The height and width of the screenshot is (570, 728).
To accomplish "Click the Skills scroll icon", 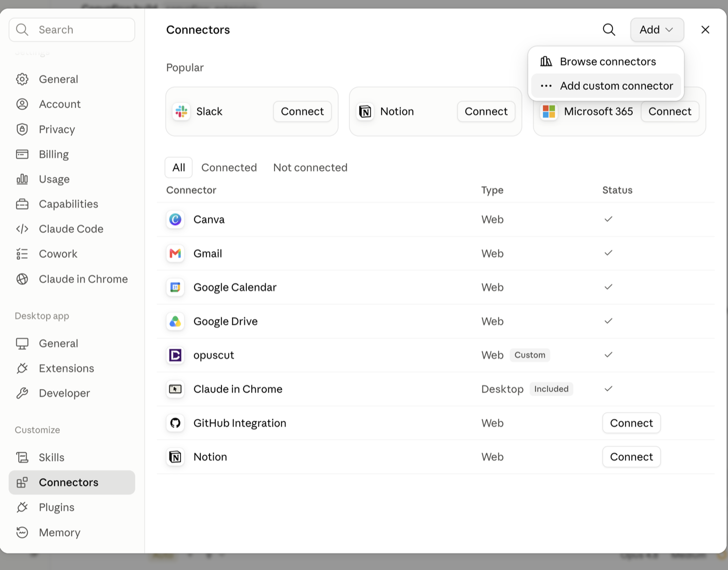I will tap(22, 457).
